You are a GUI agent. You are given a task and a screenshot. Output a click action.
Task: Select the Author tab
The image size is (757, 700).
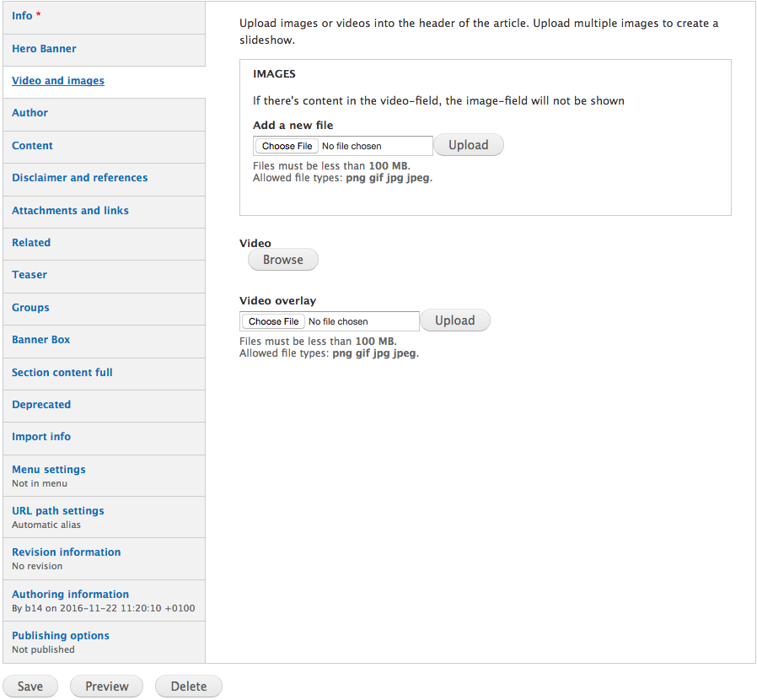click(x=30, y=113)
